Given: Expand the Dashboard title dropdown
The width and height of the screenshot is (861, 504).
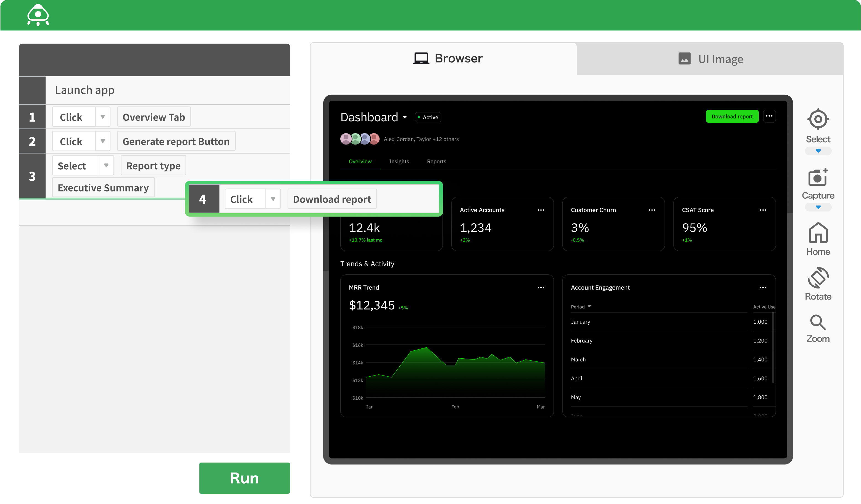Looking at the screenshot, I should (x=405, y=117).
